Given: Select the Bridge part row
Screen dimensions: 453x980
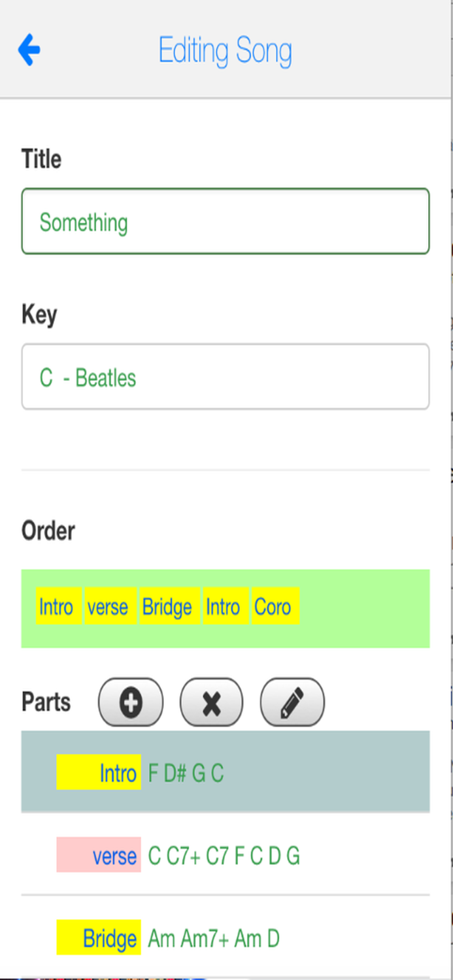Looking at the screenshot, I should [226, 939].
